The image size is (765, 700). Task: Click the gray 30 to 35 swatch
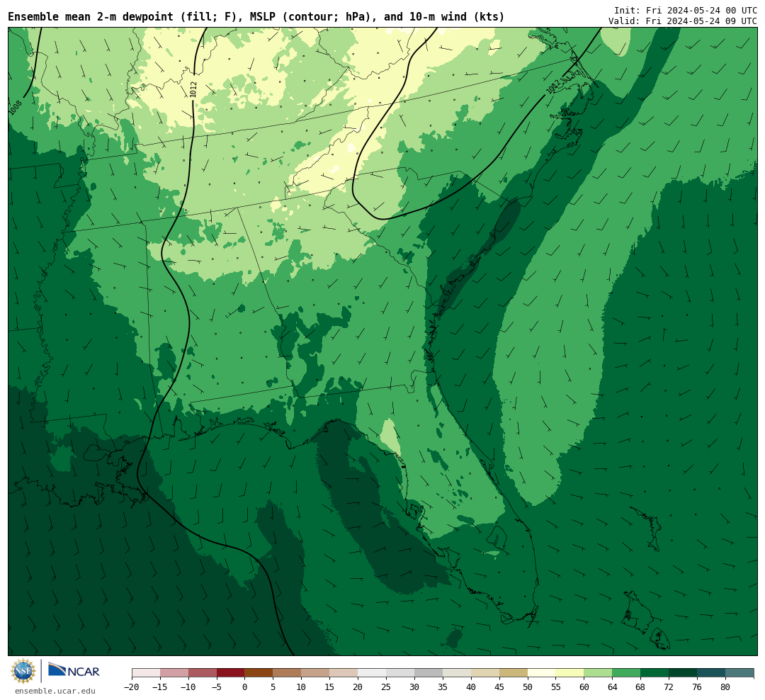point(429,673)
